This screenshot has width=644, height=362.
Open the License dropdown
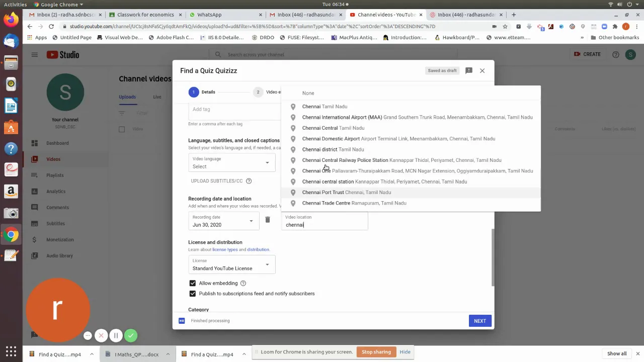pyautogui.click(x=231, y=264)
